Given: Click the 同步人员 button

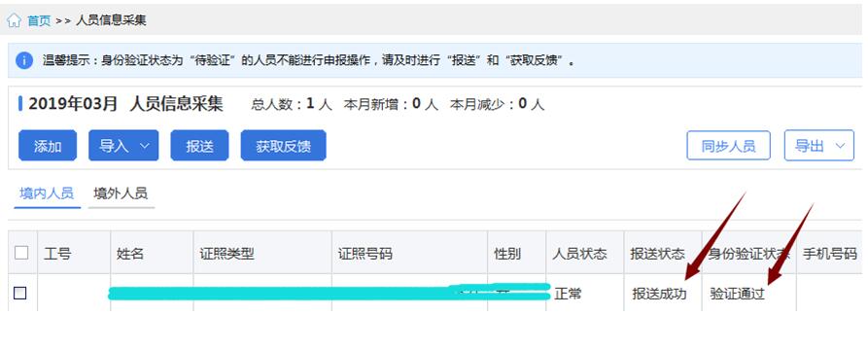Looking at the screenshot, I should click(x=728, y=146).
